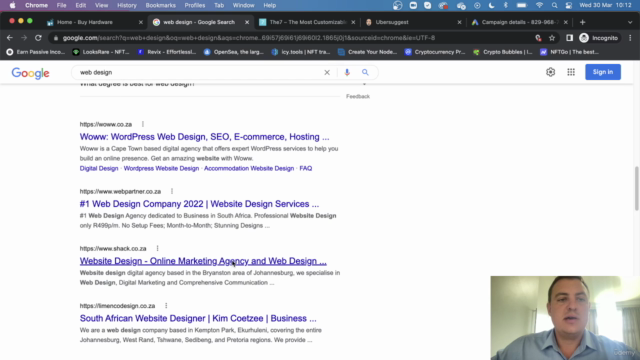The width and height of the screenshot is (640, 360).
Task: Open Google search settings gear
Action: coord(550,72)
